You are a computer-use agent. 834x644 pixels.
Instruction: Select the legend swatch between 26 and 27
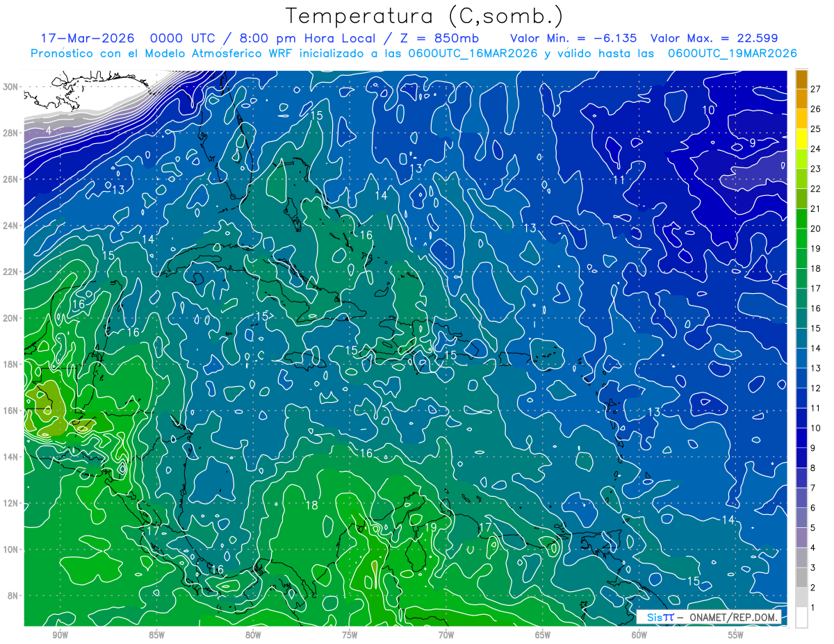click(801, 99)
